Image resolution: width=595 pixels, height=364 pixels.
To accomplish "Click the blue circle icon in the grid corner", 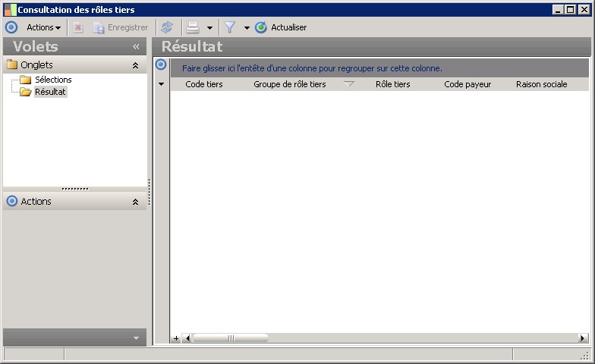I will [161, 64].
